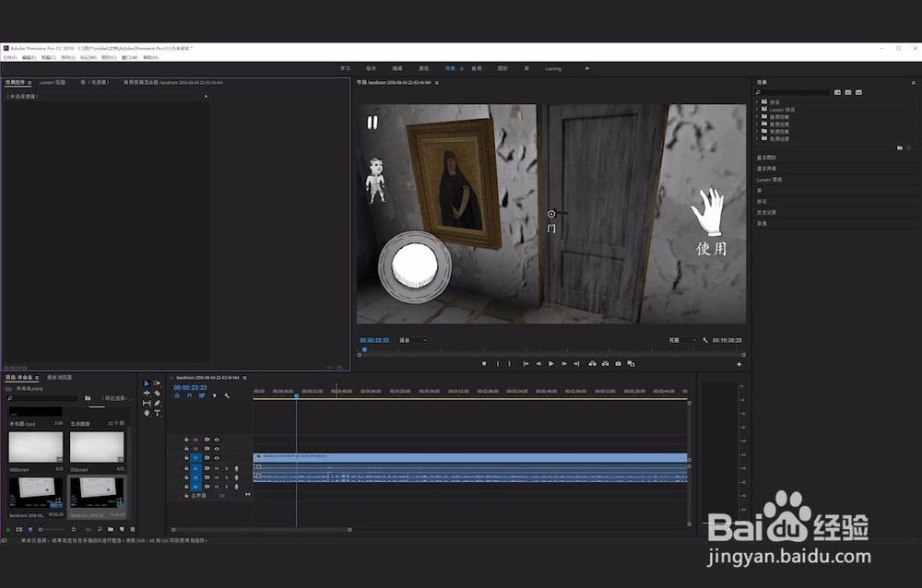Viewport: 922px width, 588px height.
Task: Add a marker in the timeline panel
Action: click(214, 395)
